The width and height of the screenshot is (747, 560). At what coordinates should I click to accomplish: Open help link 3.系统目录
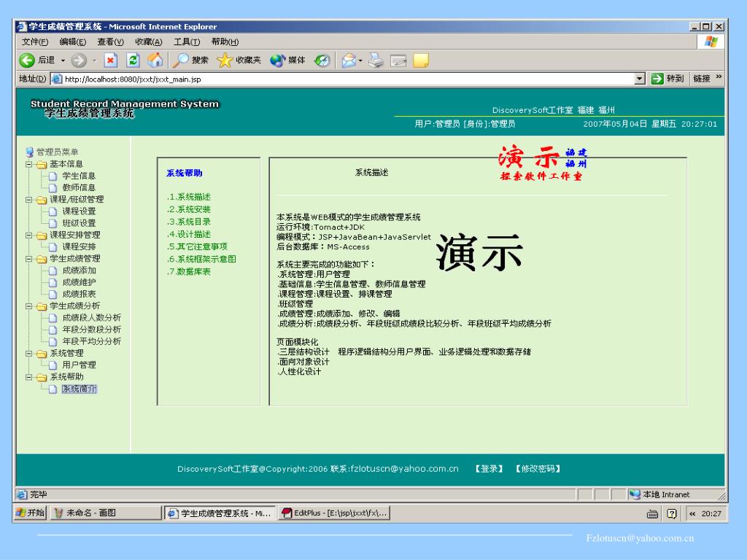pos(189,222)
